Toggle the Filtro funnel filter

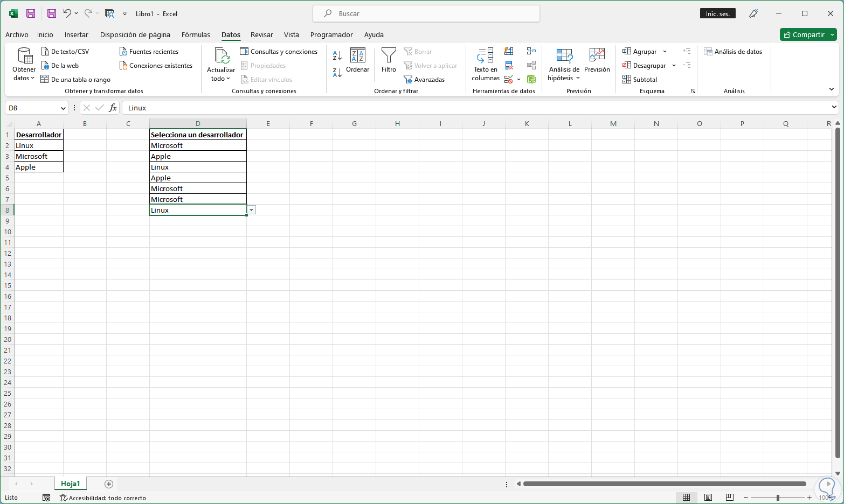coord(389,60)
